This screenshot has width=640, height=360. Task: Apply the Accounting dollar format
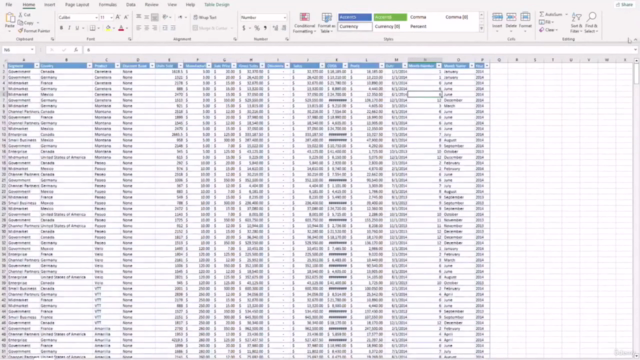pyautogui.click(x=244, y=28)
